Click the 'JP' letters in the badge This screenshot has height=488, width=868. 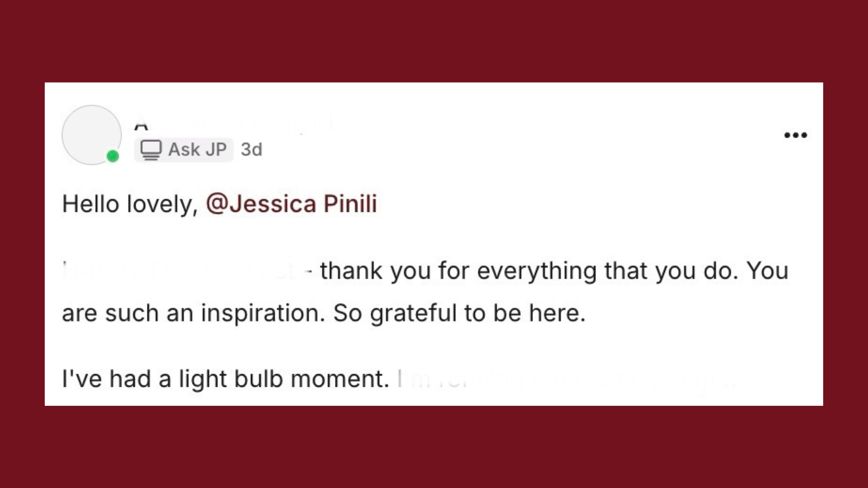[x=216, y=150]
